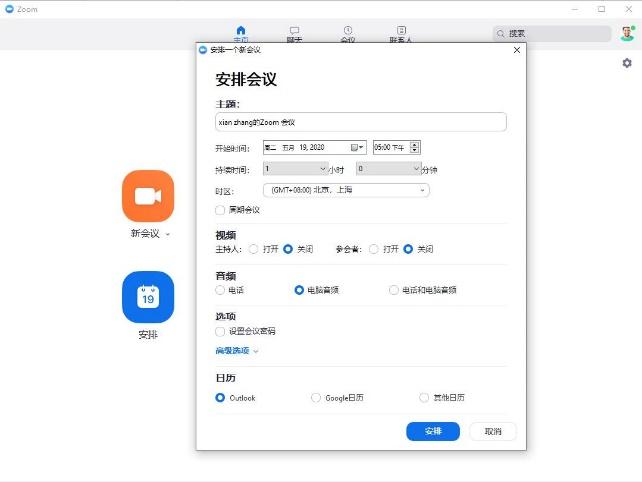Click the Zoom logo in the main title bar
The image size is (642, 482).
tap(9, 9)
